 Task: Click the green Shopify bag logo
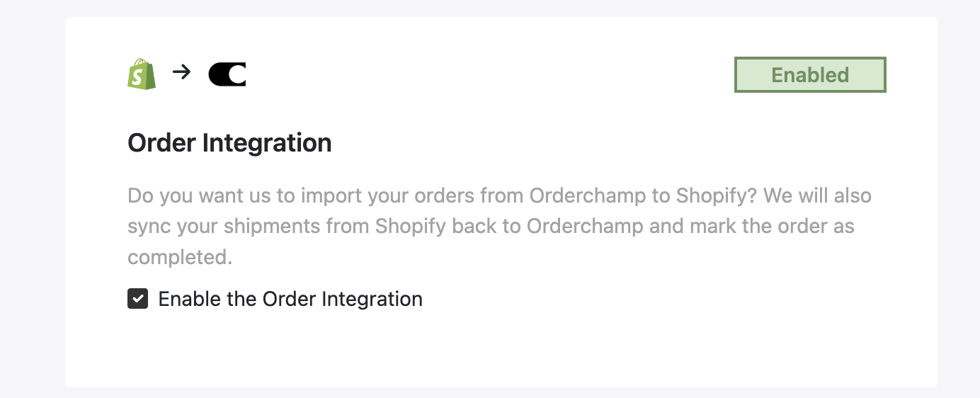142,74
